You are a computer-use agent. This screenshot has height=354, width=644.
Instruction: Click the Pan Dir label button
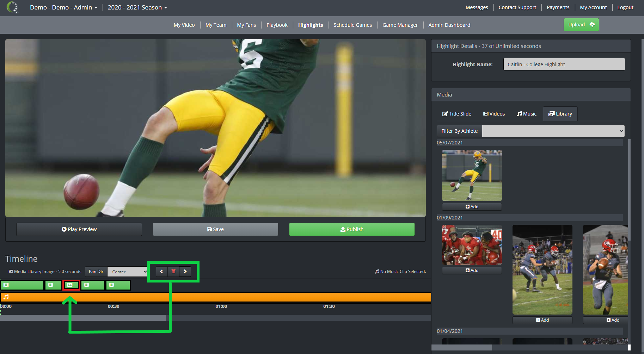[96, 272]
